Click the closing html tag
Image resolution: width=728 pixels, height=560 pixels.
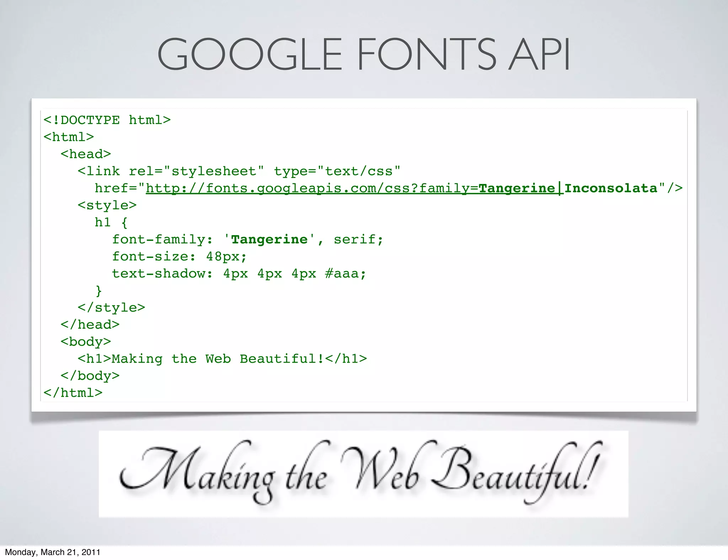[73, 393]
